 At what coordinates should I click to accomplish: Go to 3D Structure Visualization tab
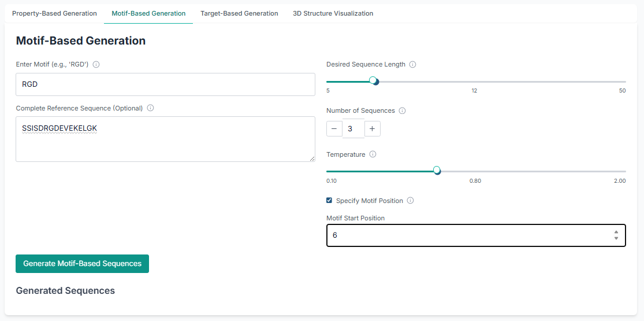333,13
